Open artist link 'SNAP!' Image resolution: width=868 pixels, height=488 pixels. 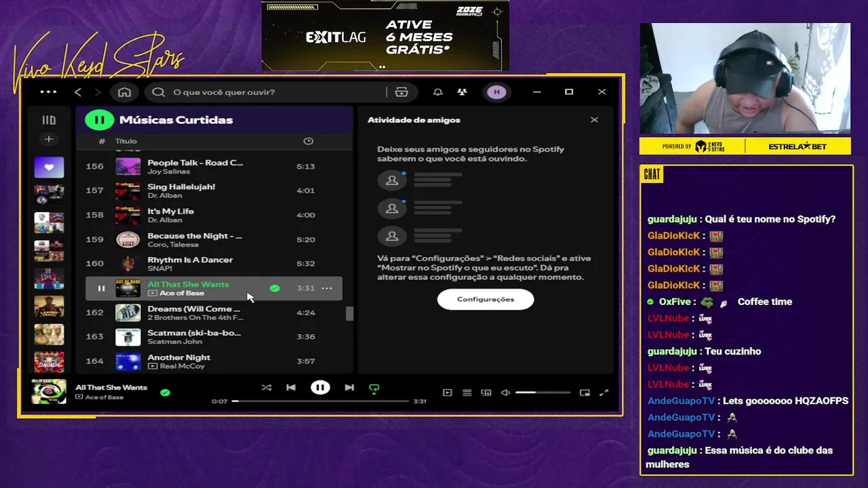[x=160, y=268]
